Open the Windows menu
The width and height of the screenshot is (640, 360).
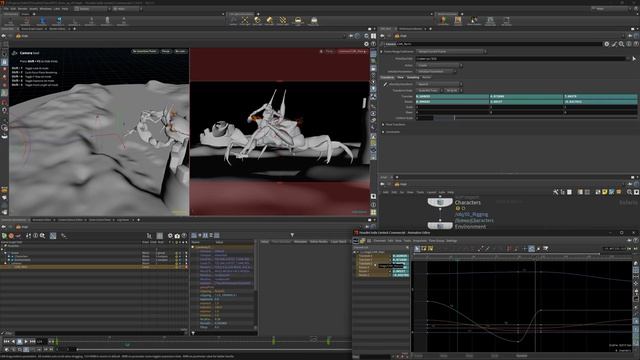click(45, 9)
